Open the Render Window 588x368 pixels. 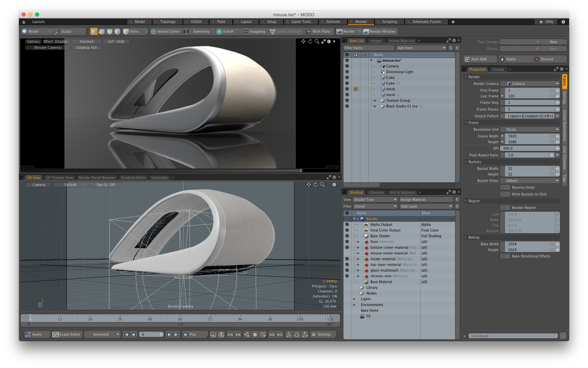380,31
